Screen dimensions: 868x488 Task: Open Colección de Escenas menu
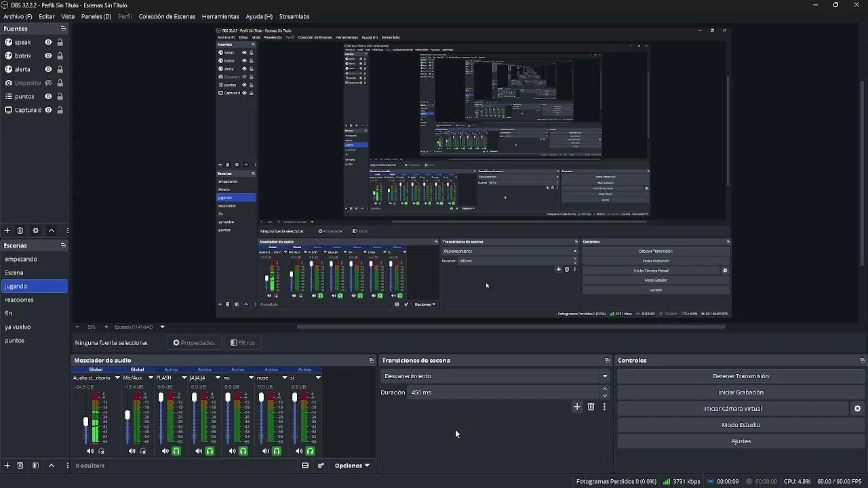coord(167,16)
